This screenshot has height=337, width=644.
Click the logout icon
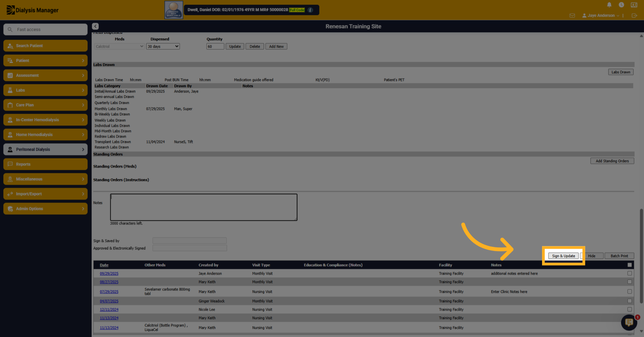click(x=634, y=16)
